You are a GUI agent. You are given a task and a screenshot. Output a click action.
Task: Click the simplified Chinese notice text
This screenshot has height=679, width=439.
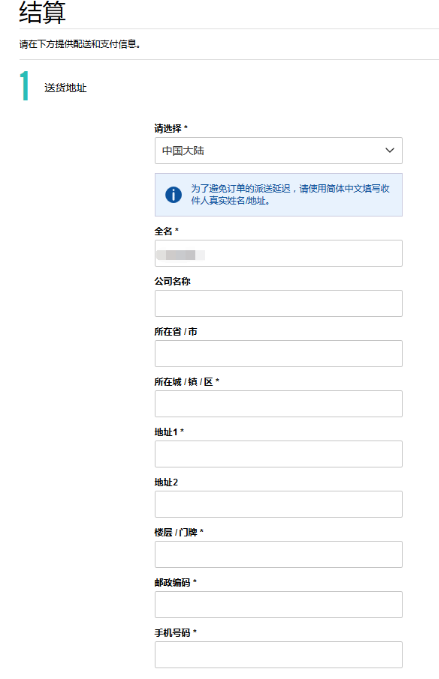[x=291, y=194]
